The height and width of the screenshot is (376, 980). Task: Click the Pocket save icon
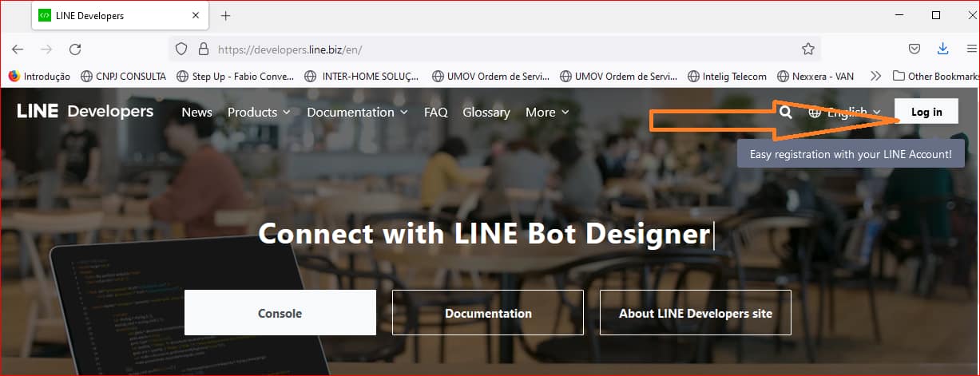915,49
